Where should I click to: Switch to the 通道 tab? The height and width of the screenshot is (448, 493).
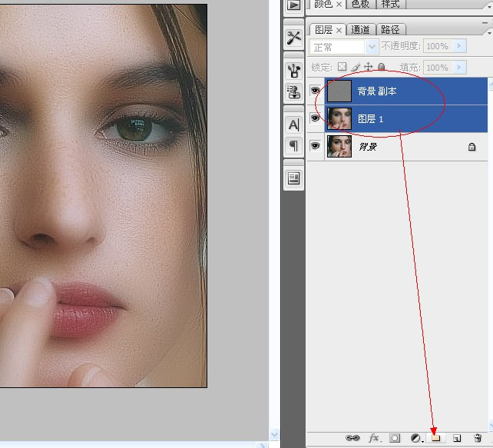coord(360,30)
